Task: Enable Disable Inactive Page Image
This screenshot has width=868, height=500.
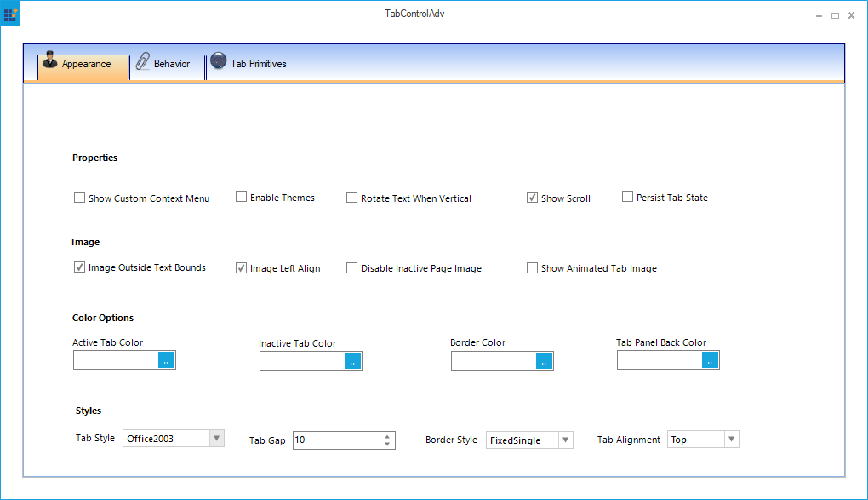Action: point(351,267)
